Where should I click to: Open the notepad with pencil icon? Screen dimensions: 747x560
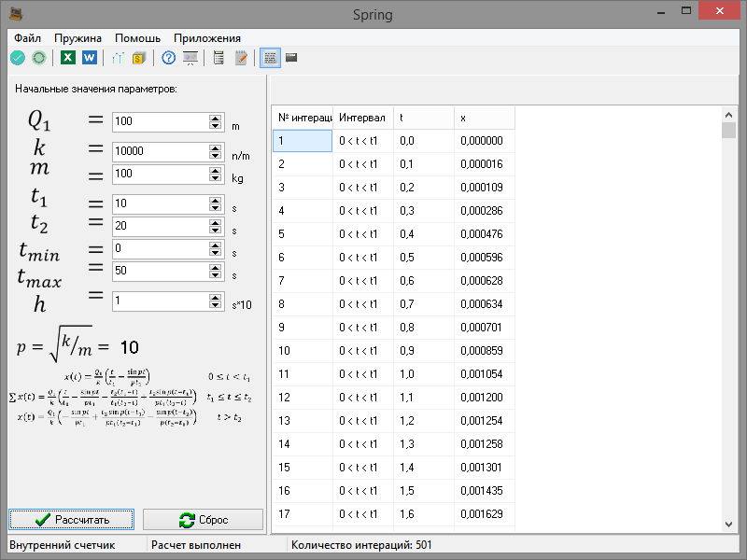coord(241,58)
